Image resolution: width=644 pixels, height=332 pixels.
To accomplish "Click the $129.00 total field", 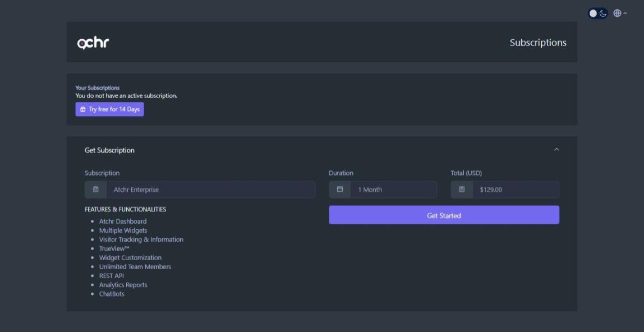I will (515, 190).
